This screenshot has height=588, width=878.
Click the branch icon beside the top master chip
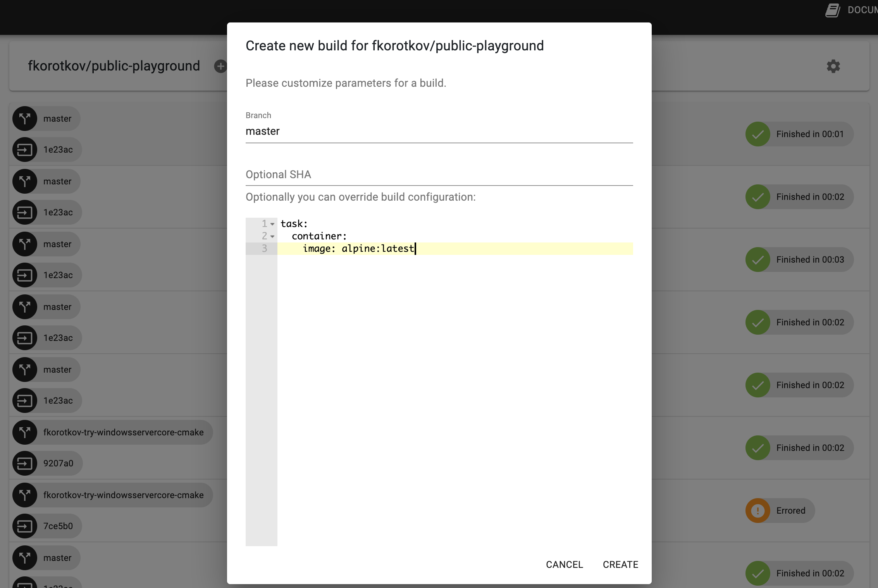click(25, 118)
